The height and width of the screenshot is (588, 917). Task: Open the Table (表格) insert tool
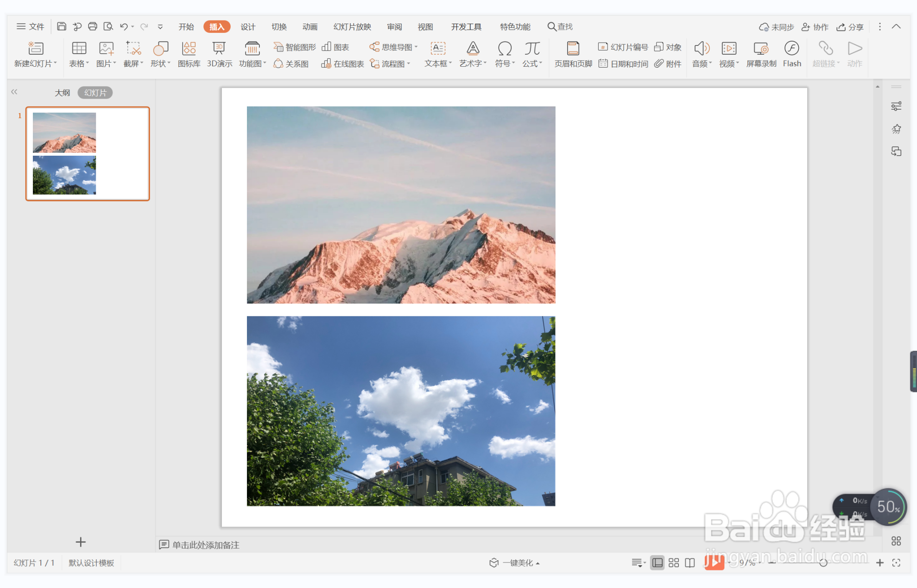point(79,49)
